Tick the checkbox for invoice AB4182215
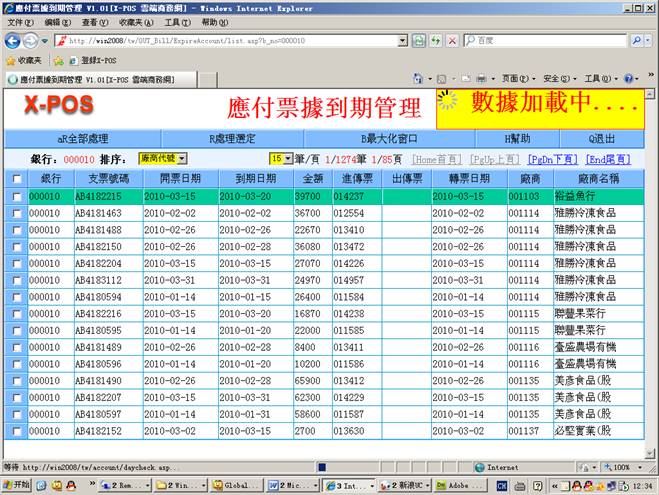 click(15, 197)
